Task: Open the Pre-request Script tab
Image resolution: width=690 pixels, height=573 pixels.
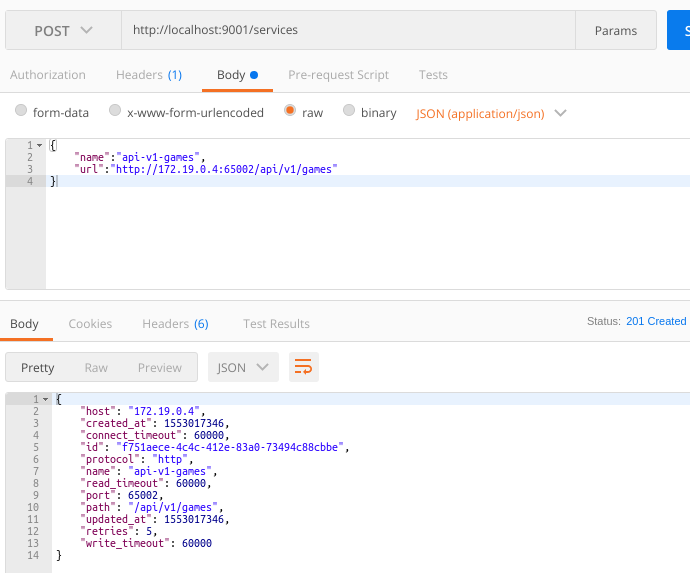Action: [338, 75]
